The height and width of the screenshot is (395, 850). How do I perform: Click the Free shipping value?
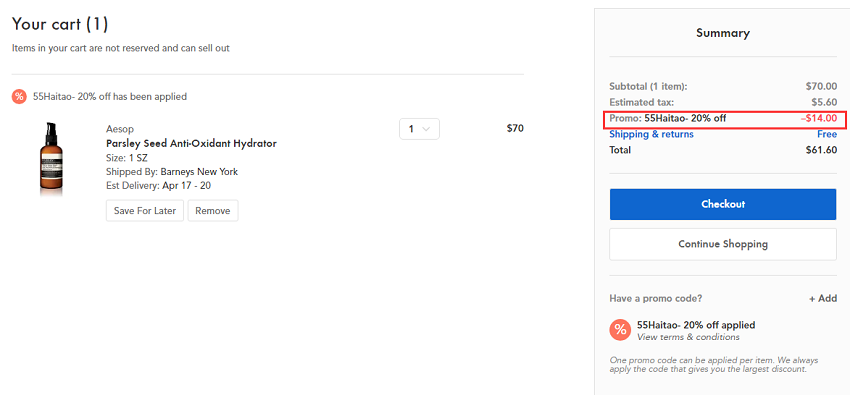827,134
